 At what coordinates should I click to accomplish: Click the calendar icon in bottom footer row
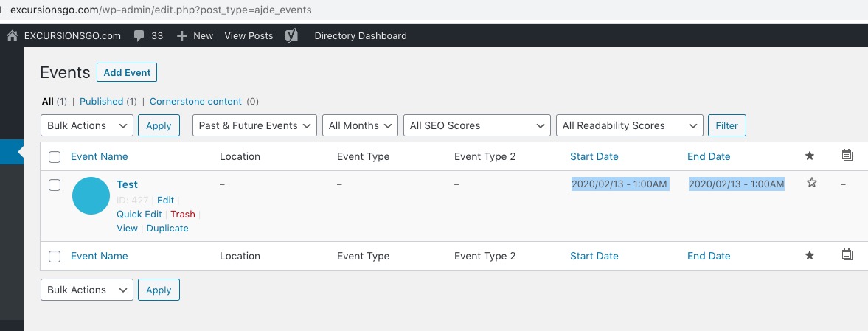(x=847, y=255)
